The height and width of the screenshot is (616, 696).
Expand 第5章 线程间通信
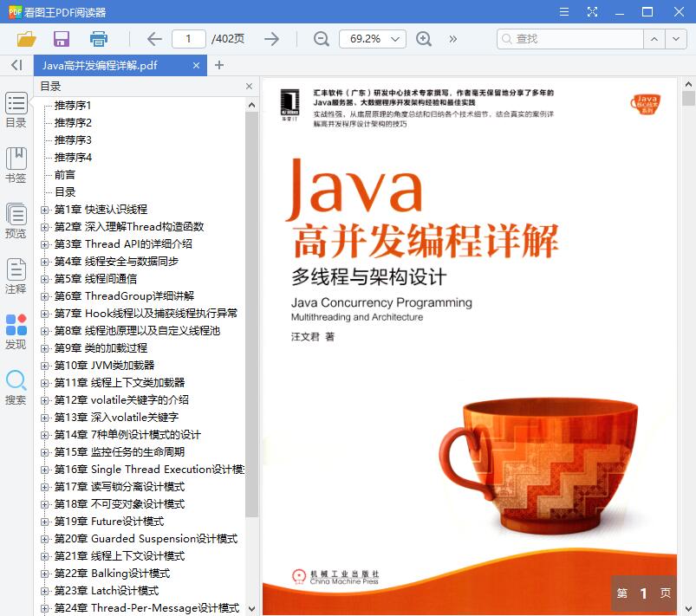[44, 279]
